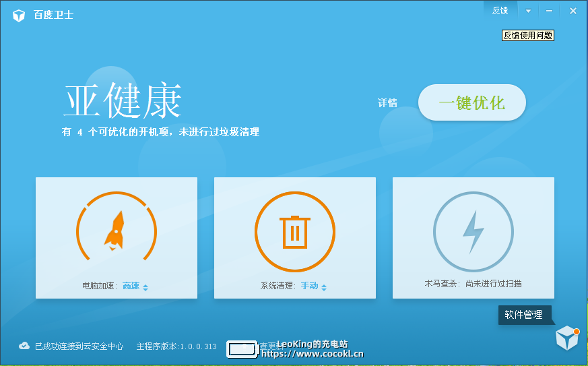Image resolution: width=588 pixels, height=366 pixels.
Task: Click the trash can system cleanup icon
Action: [x=295, y=231]
